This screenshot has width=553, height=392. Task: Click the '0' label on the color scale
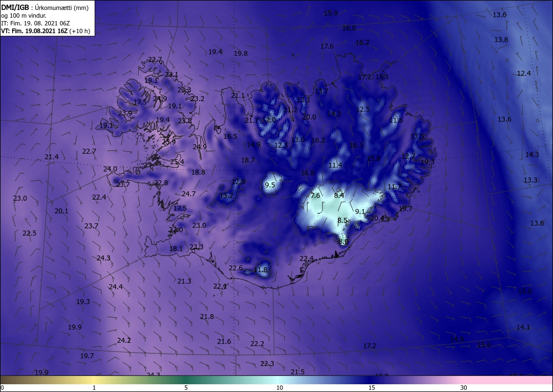tap(2, 388)
